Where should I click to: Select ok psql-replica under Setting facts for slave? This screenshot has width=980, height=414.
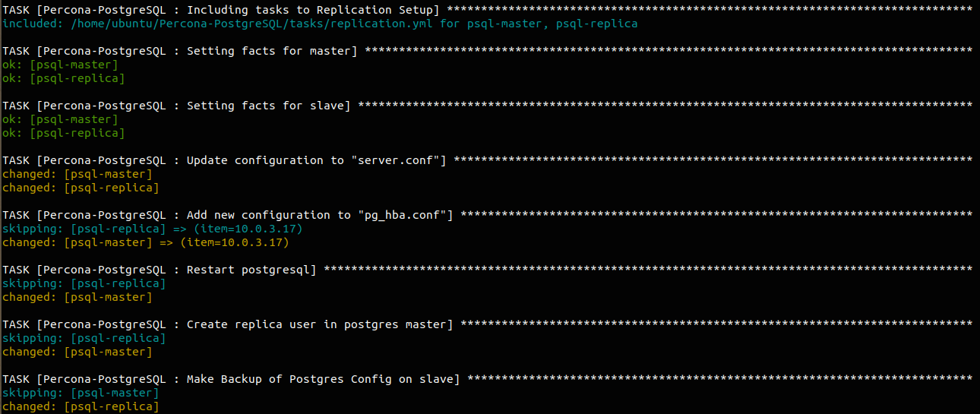click(64, 133)
